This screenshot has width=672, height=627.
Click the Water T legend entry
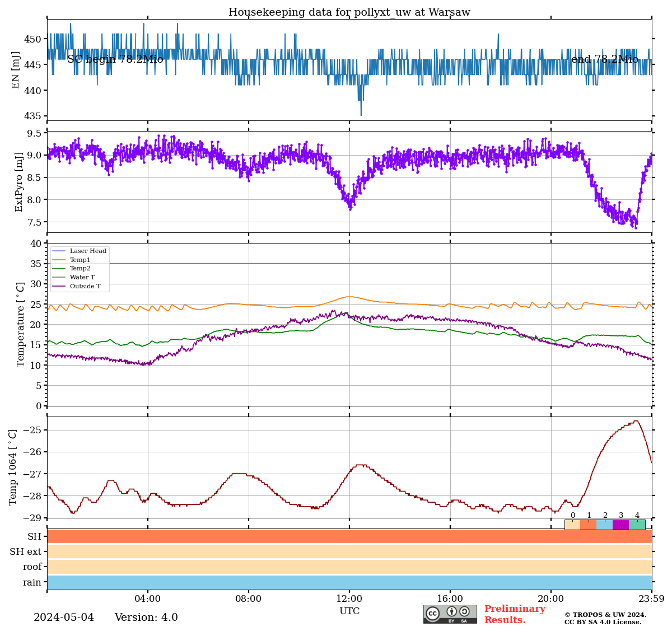(73, 277)
